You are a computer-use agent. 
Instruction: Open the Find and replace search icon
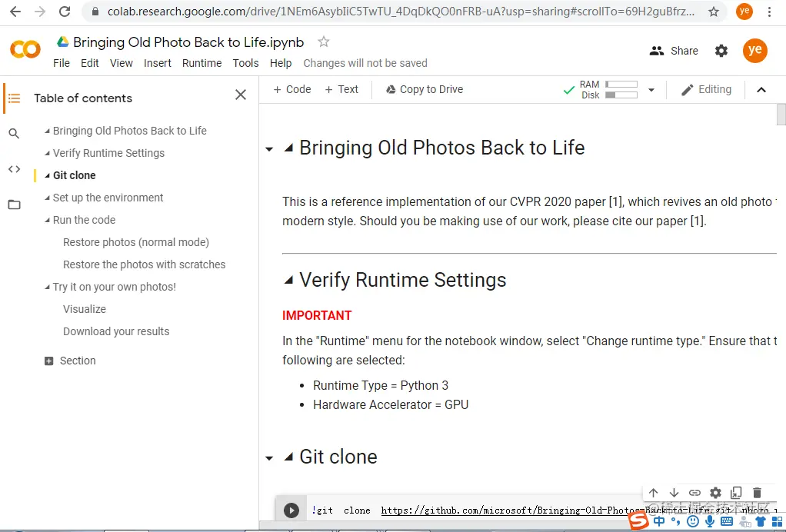coord(14,133)
